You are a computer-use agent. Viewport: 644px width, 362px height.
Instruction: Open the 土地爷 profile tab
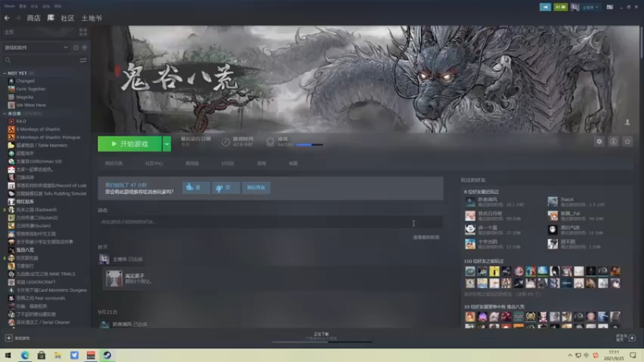[92, 18]
